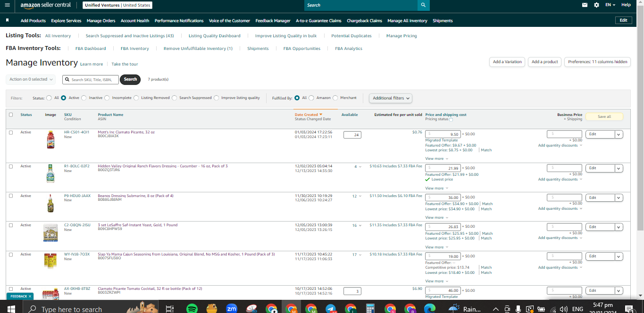Open the hamburger navigation menu
Image resolution: width=644 pixels, height=313 pixels.
click(x=7, y=5)
